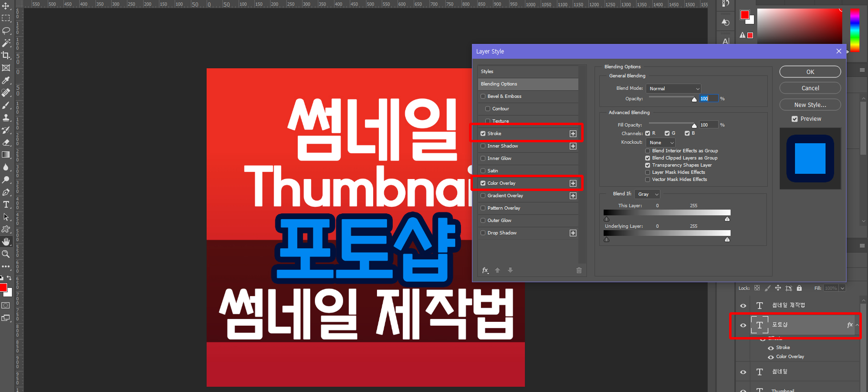Select the Magic Wand tool
The height and width of the screenshot is (392, 868).
click(6, 43)
